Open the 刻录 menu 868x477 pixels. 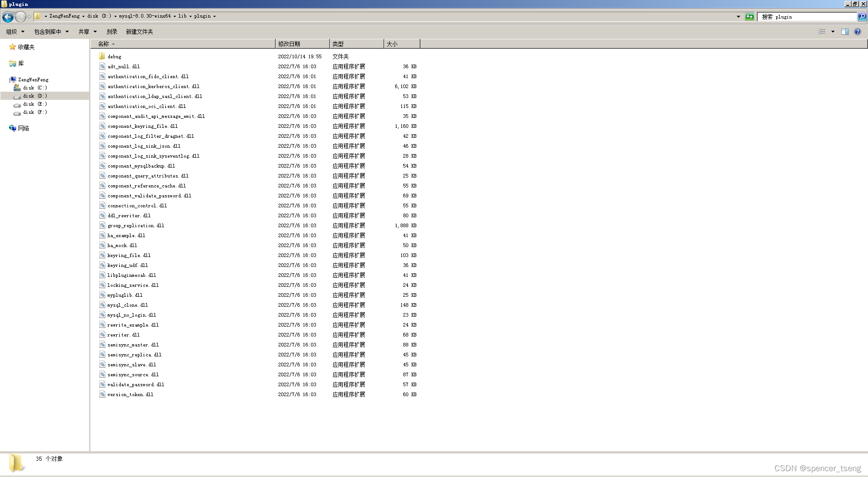tap(112, 32)
